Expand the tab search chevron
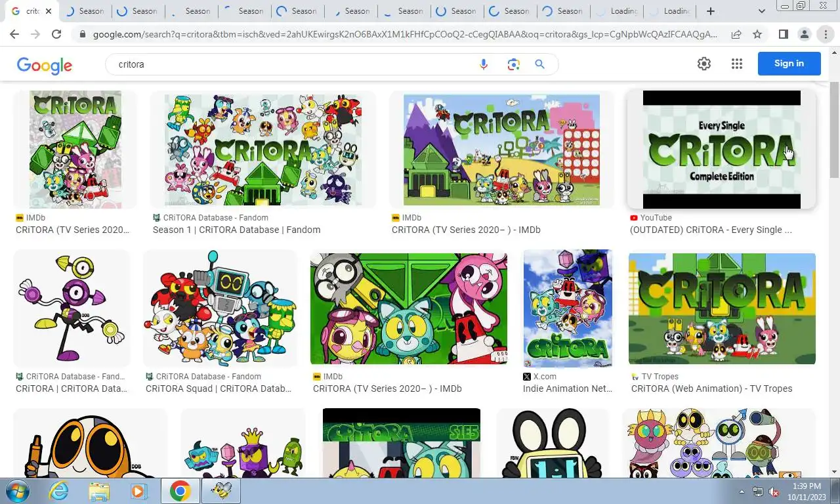Screen dimensions: 840x504 click(x=761, y=11)
